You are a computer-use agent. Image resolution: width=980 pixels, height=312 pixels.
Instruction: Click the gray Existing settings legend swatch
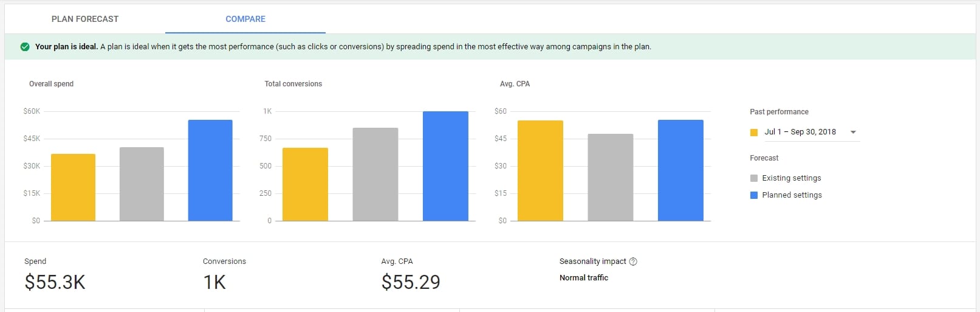[754, 178]
